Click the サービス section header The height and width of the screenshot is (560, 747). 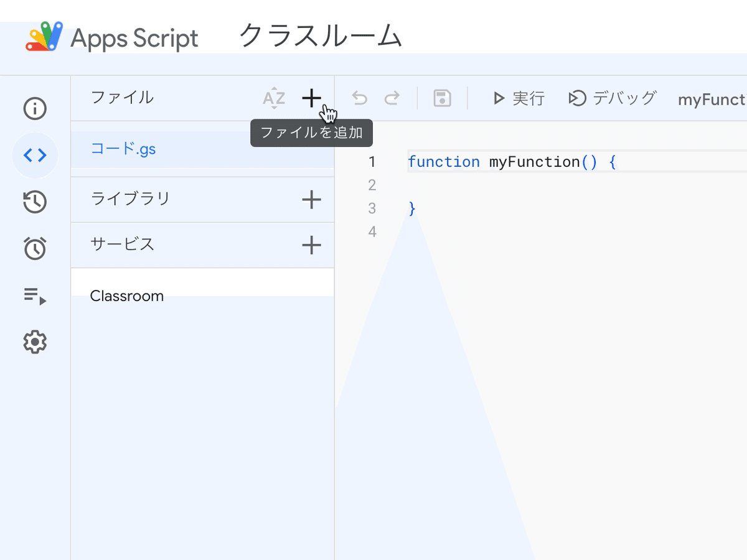point(123,245)
